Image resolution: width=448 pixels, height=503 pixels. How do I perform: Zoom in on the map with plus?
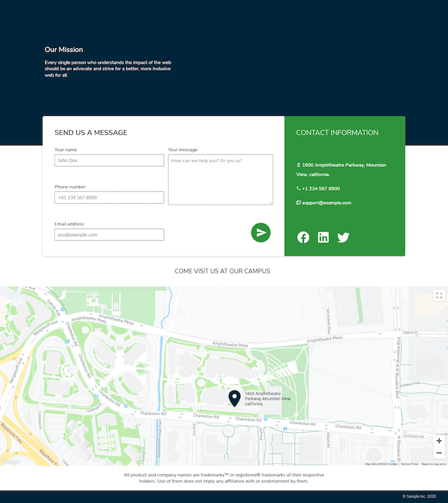coord(439,441)
